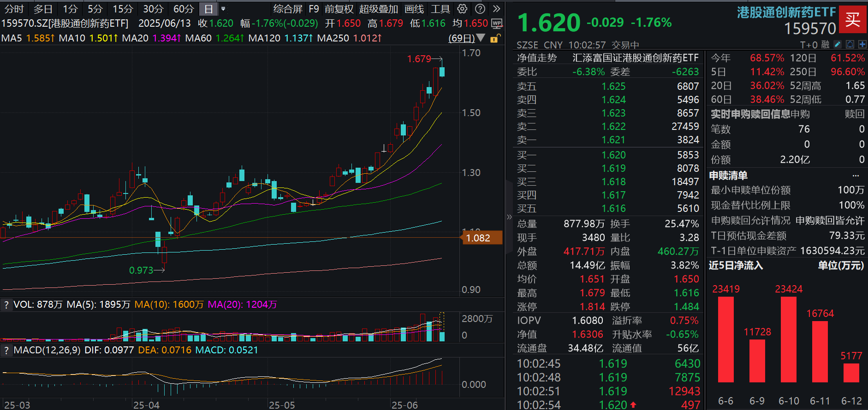Collapse the right quote panel with divider arrow
The height and width of the screenshot is (410, 868).
509,217
